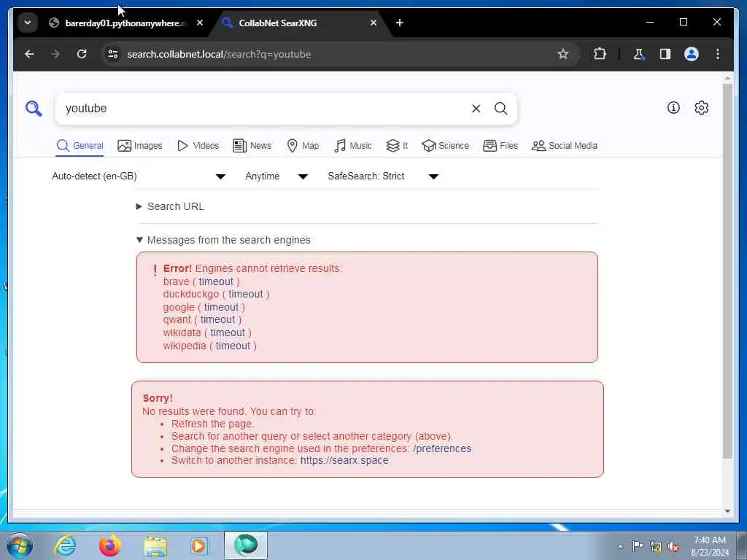This screenshot has width=747, height=560.
Task: Open the Windows Start menu
Action: pyautogui.click(x=20, y=545)
